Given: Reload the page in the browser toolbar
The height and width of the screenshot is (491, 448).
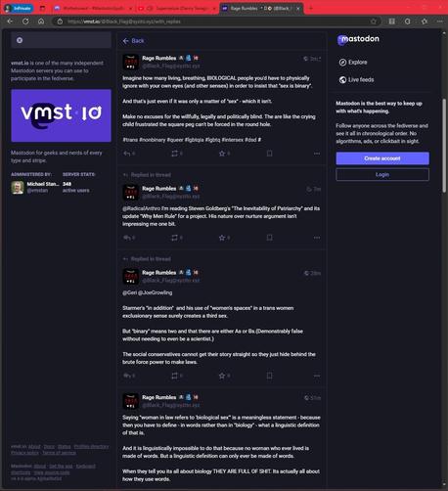Looking at the screenshot, I should click(25, 22).
